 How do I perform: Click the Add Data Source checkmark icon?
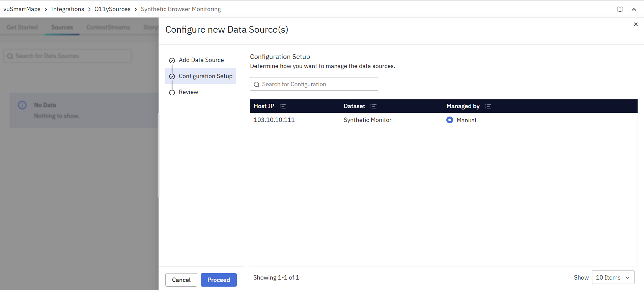pyautogui.click(x=172, y=61)
